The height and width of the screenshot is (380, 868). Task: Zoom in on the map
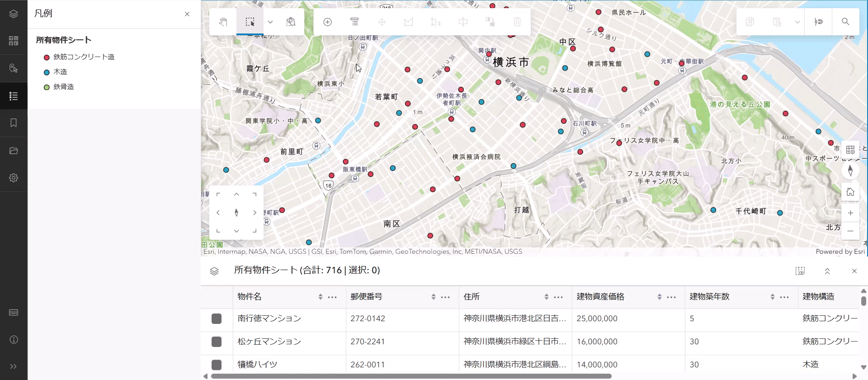pos(850,213)
